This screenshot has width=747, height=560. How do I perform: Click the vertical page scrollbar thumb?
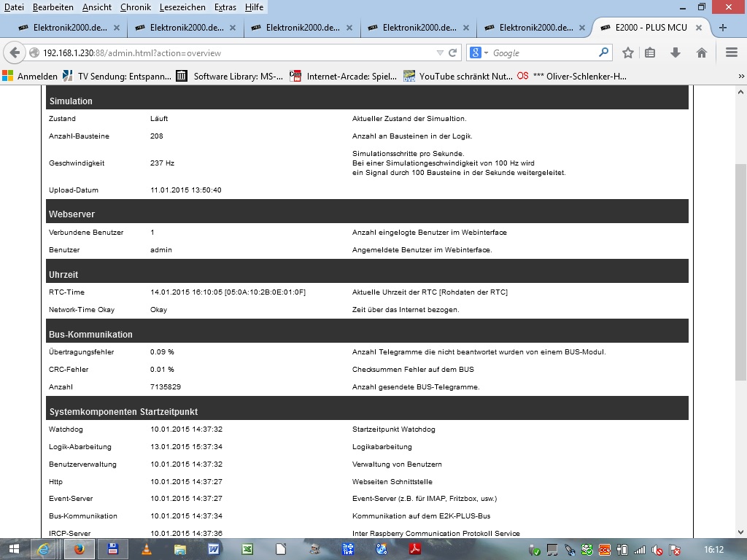[x=740, y=270]
